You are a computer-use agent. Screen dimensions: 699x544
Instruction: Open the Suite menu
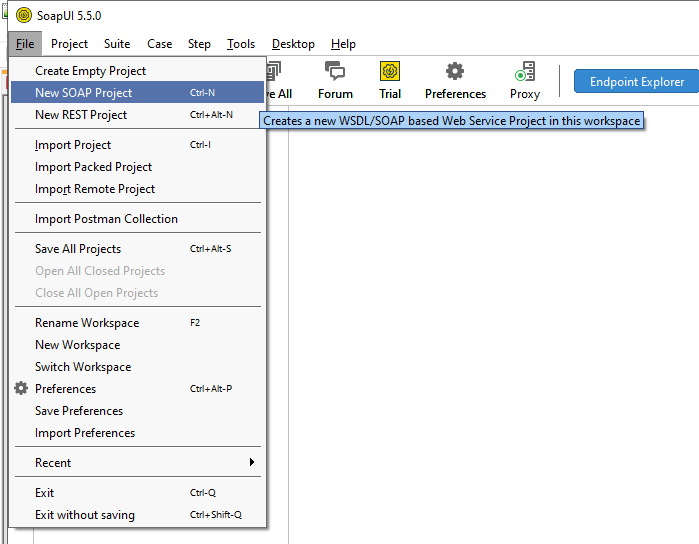point(117,44)
